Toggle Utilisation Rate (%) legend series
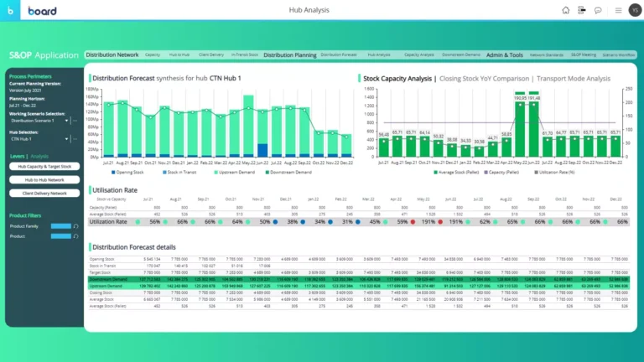This screenshot has width=644, height=362. coord(558,172)
